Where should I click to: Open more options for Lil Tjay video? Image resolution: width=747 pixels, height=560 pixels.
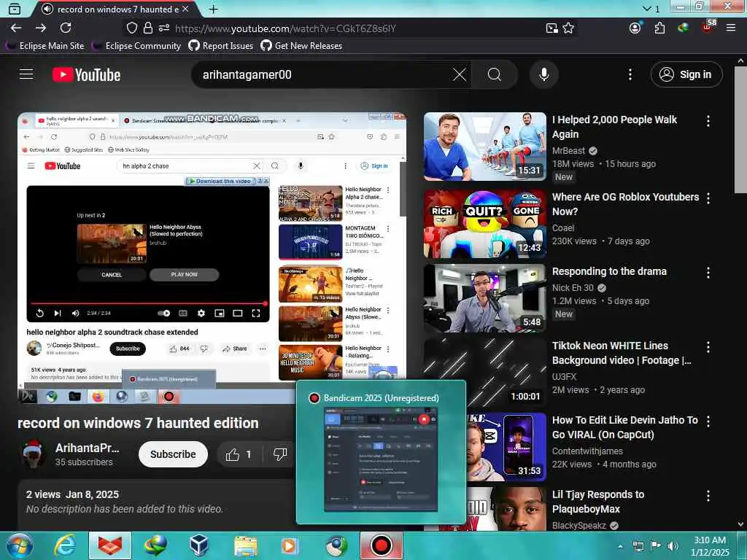[x=708, y=496]
